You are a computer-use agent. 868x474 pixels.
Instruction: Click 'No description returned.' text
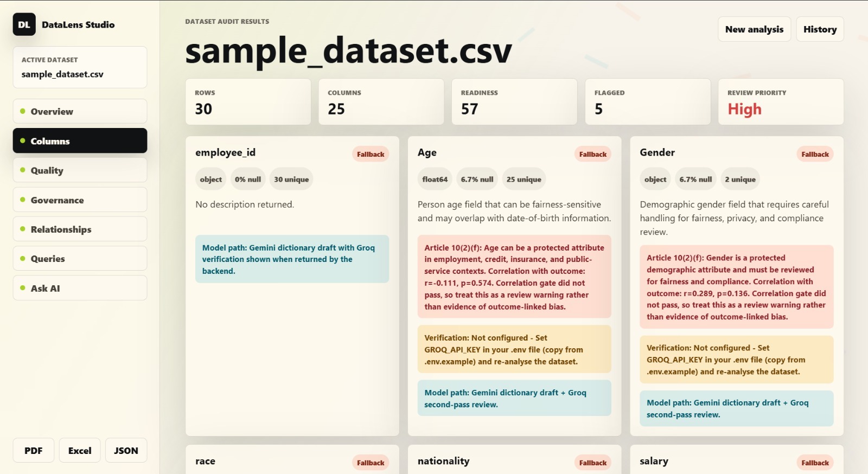(x=245, y=204)
